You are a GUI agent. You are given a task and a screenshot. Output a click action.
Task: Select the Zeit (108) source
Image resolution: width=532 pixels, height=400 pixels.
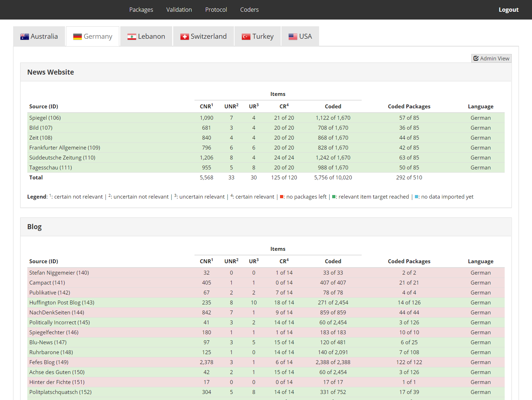pyautogui.click(x=266, y=137)
